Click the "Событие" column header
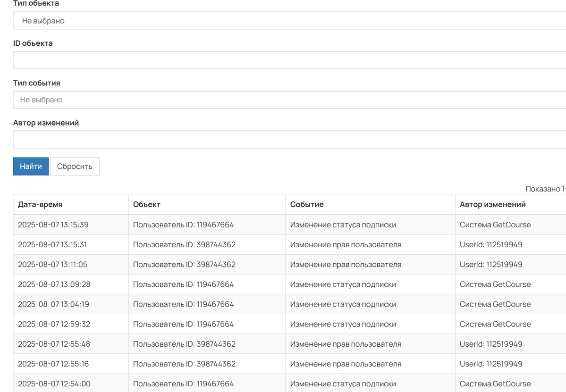The height and width of the screenshot is (392, 566). 307,205
